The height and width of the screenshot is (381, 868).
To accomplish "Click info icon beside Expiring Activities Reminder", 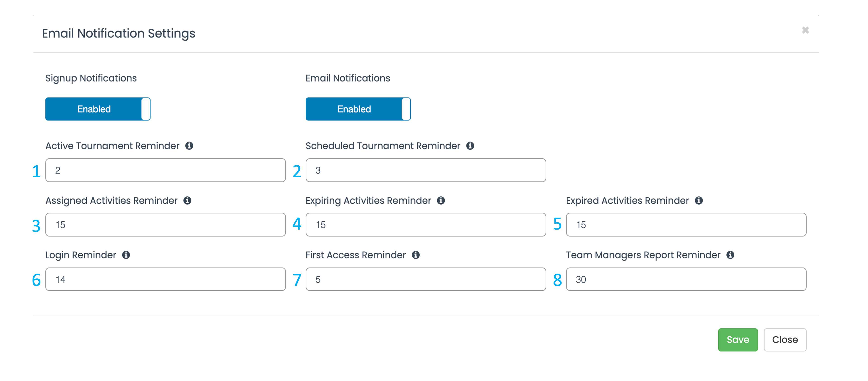I will point(441,200).
